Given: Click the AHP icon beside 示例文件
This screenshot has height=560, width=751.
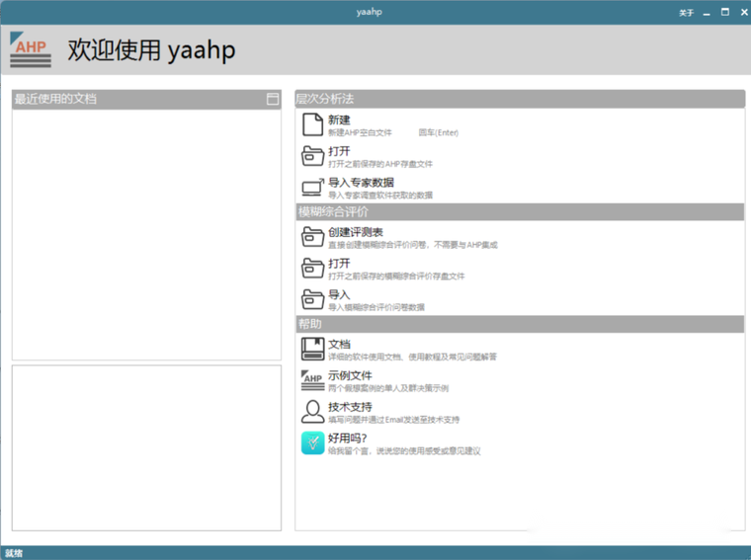Looking at the screenshot, I should 312,380.
